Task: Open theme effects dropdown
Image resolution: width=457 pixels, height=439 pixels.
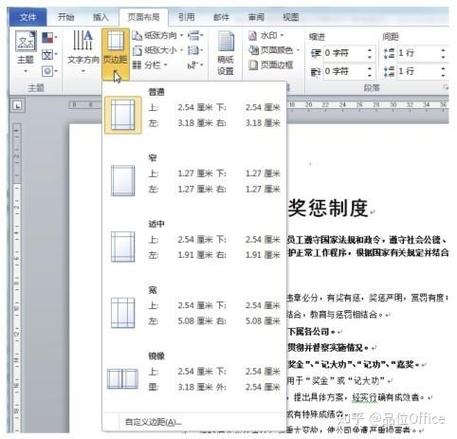Action: coord(49,71)
